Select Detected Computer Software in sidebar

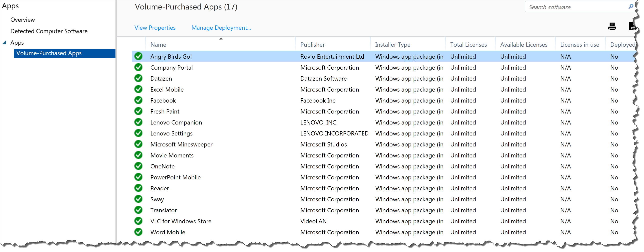pyautogui.click(x=49, y=31)
